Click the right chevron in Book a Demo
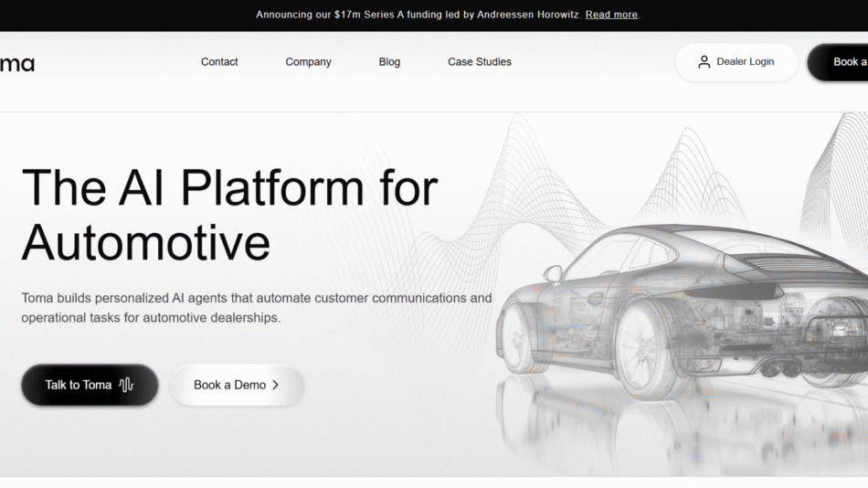This screenshot has height=488, width=868. click(275, 385)
